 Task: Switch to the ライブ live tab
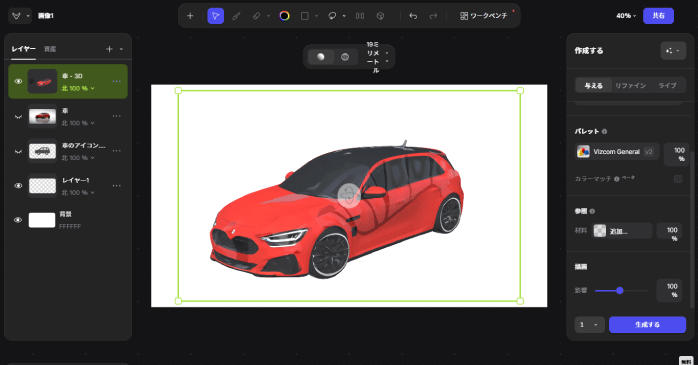point(667,85)
